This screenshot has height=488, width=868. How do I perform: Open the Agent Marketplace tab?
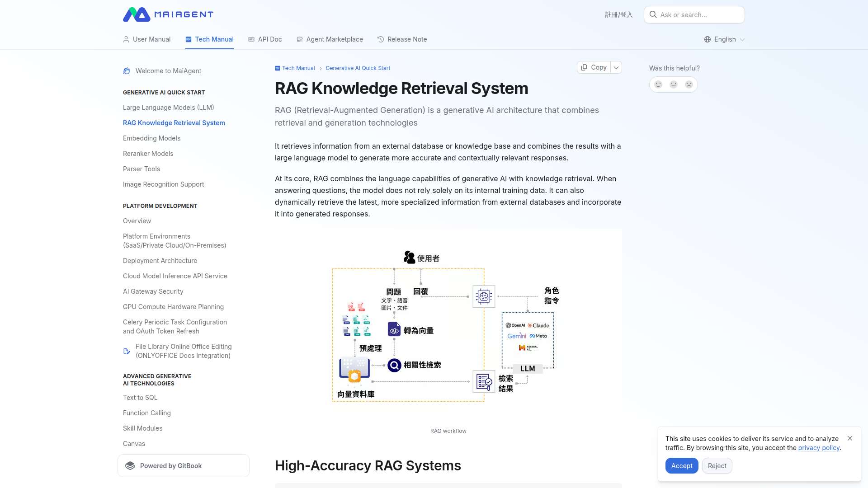[330, 39]
